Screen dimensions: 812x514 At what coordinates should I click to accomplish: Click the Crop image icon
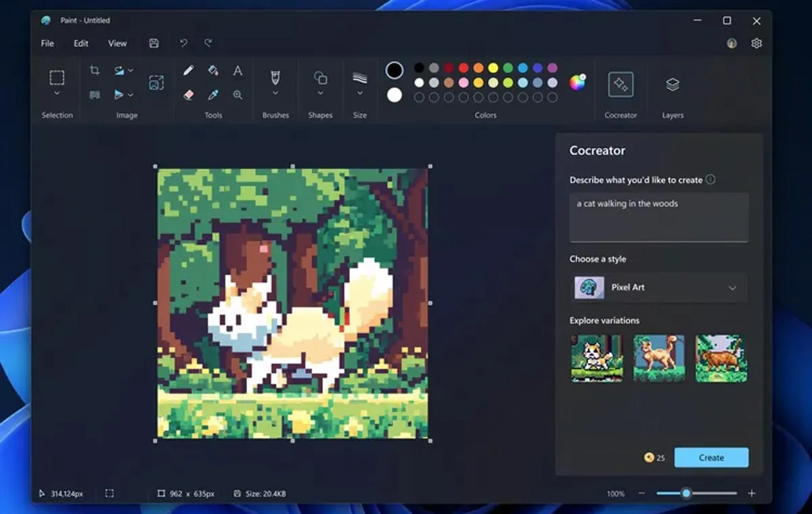point(95,70)
